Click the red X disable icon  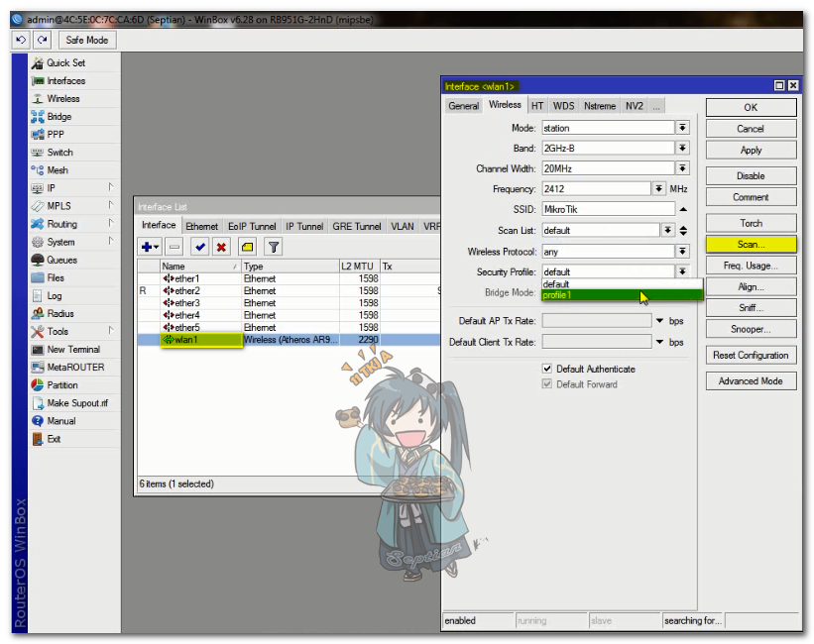221,247
